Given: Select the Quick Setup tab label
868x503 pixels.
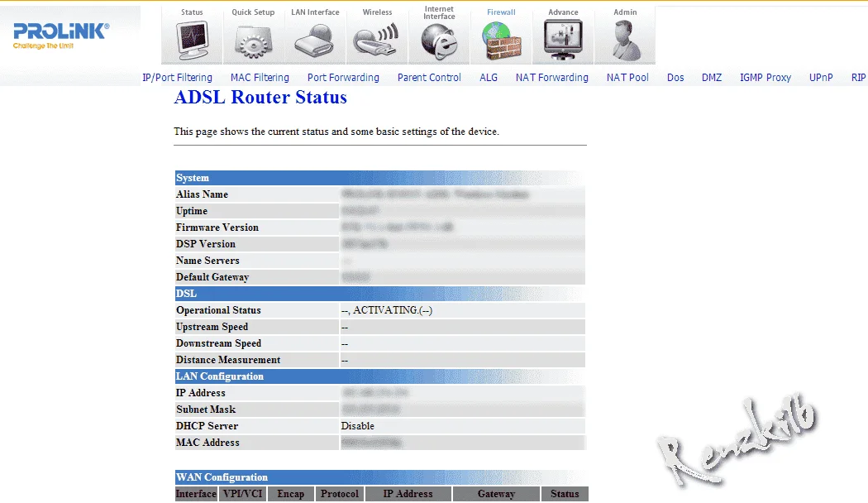Looking at the screenshot, I should pos(253,12).
